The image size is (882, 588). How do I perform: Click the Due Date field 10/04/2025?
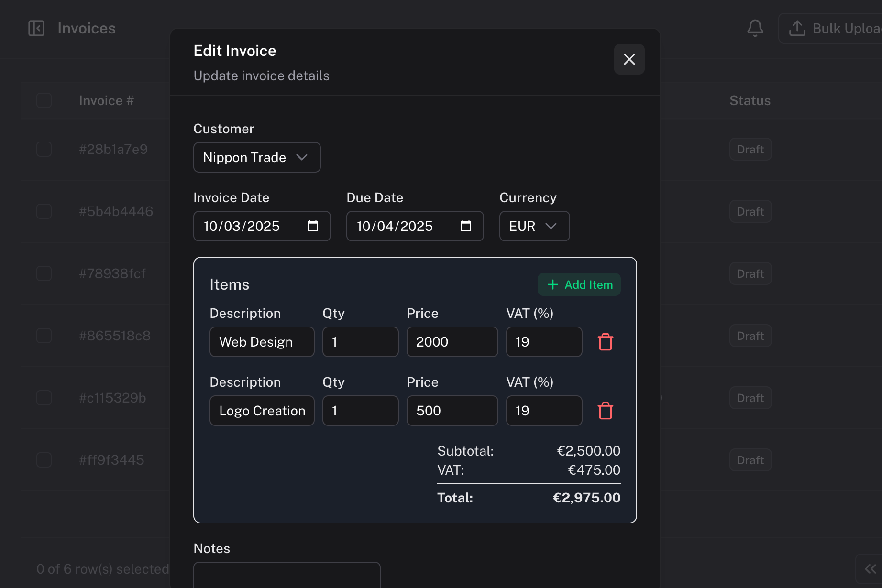point(415,226)
